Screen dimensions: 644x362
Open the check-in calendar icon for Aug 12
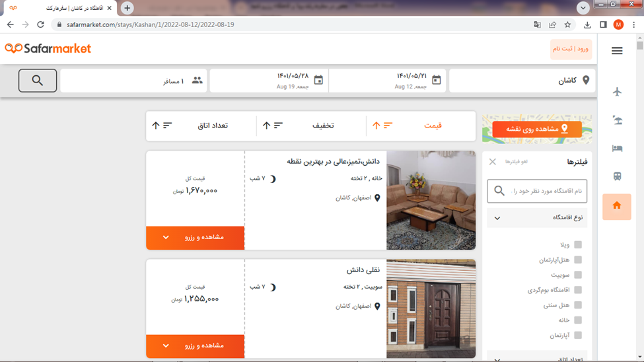click(x=436, y=80)
